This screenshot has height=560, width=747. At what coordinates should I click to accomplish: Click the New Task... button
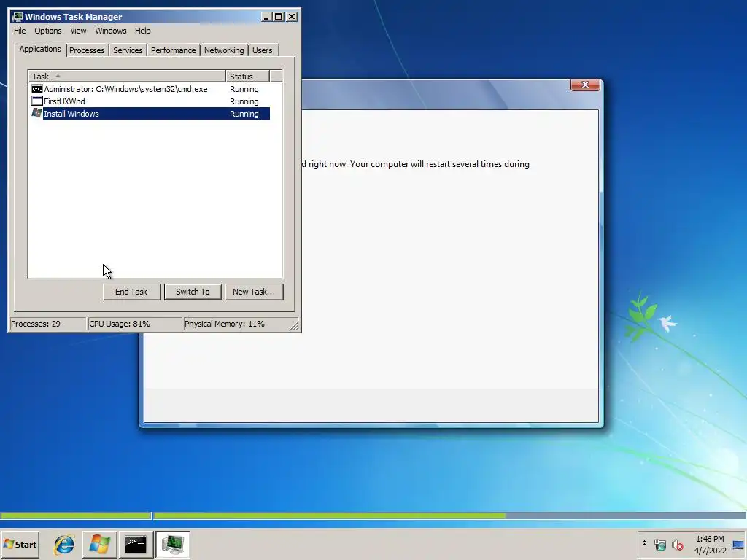[x=254, y=292]
